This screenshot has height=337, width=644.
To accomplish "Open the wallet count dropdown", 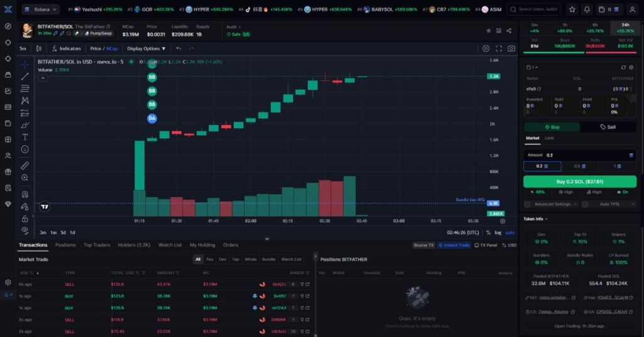I will (x=532, y=67).
